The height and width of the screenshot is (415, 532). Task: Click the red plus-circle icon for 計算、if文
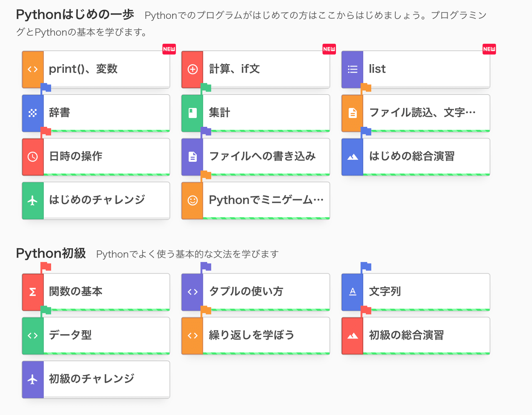(193, 69)
